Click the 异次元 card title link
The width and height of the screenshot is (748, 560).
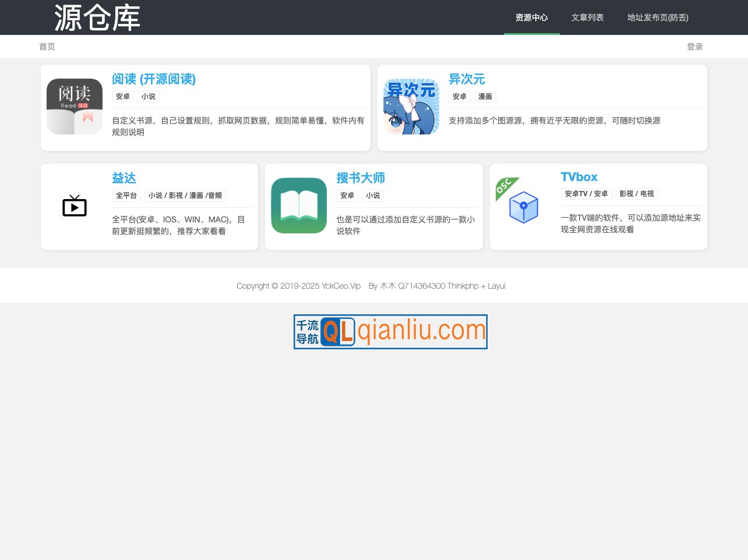[467, 79]
